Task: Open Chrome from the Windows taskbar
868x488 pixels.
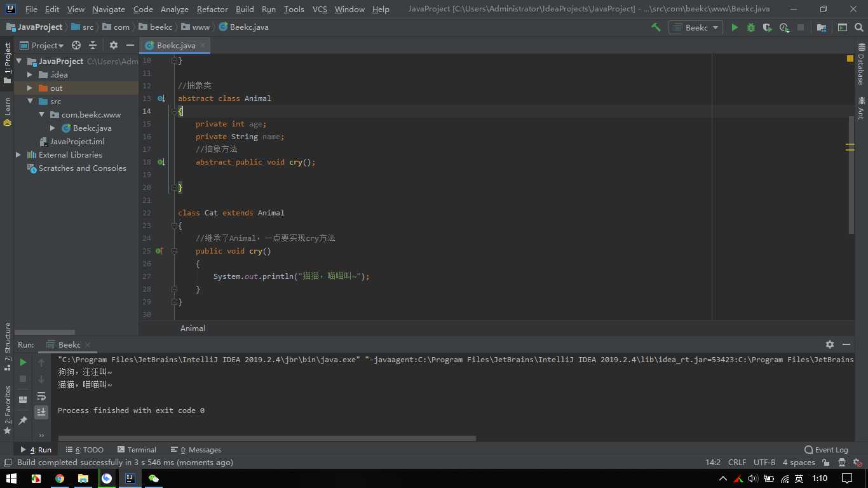Action: click(60, 478)
